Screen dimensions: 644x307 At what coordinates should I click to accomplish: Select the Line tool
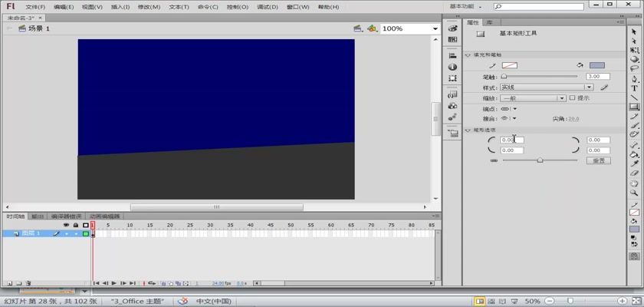tap(634, 97)
